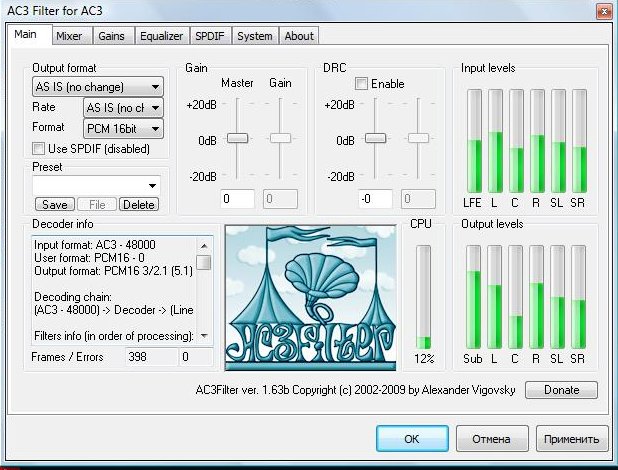The height and width of the screenshot is (470, 618).
Task: Enable the Use SPDIF checkbox
Action: click(x=39, y=149)
